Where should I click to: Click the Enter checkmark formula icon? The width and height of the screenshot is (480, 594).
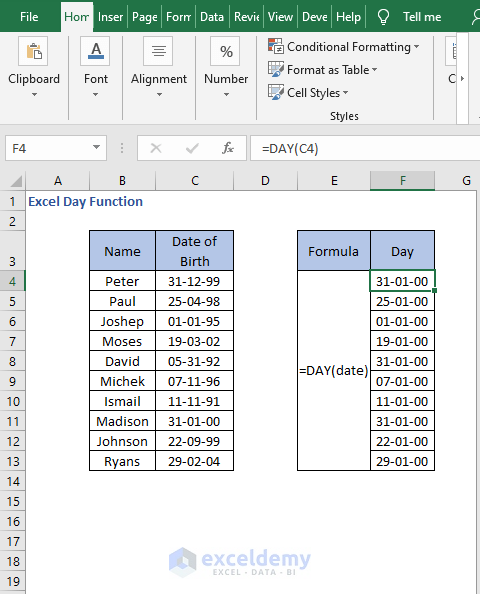point(192,148)
